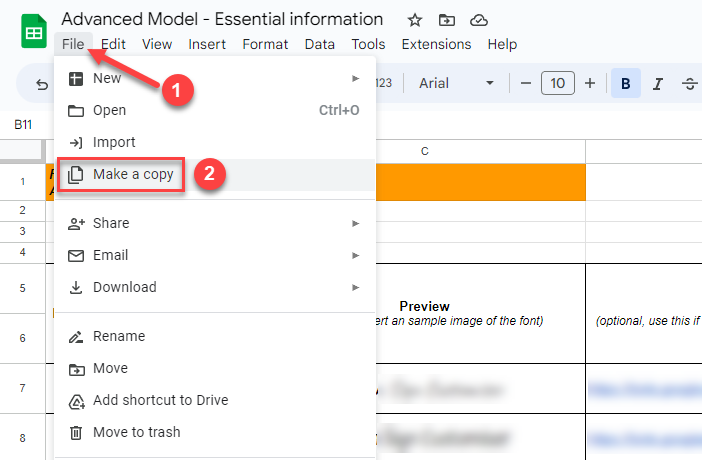Click the undo arrow in toolbar

[42, 84]
